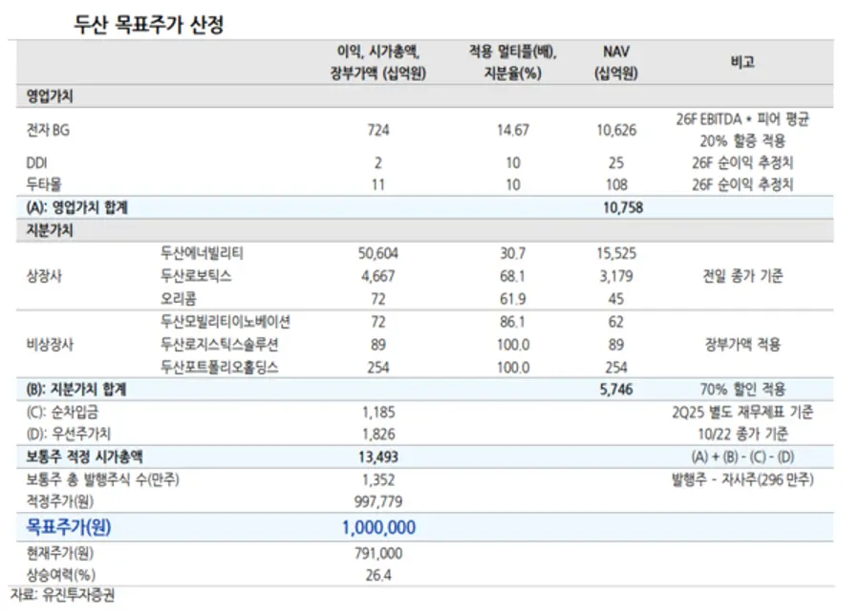The height and width of the screenshot is (616, 860).
Task: Click the '영업가치' section heading
Action: (50, 96)
